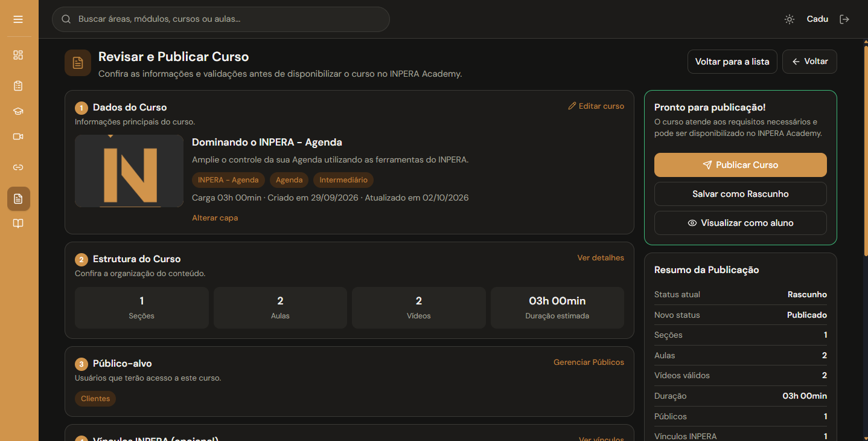The height and width of the screenshot is (441, 868).
Task: Open the clipboard icon in sidebar
Action: [x=18, y=86]
